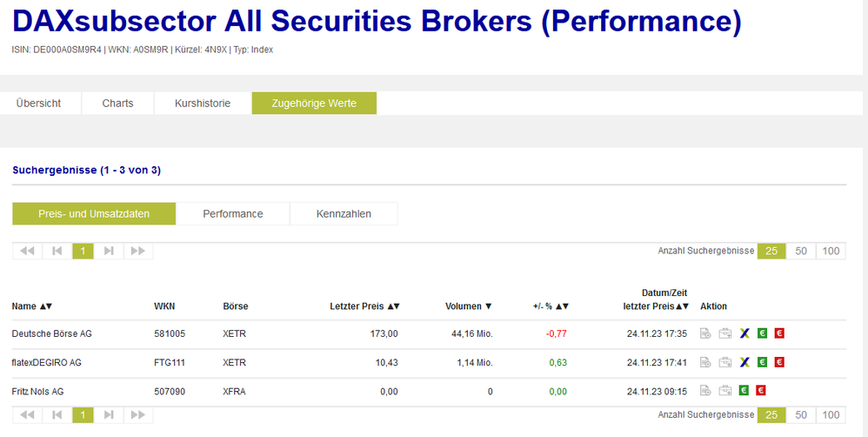The width and height of the screenshot is (868, 437).
Task: Switch to the Kurshistorie tab
Action: pos(203,103)
